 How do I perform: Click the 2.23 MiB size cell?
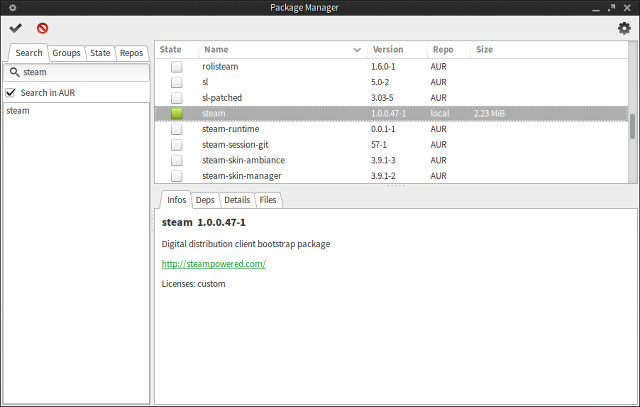(x=489, y=113)
